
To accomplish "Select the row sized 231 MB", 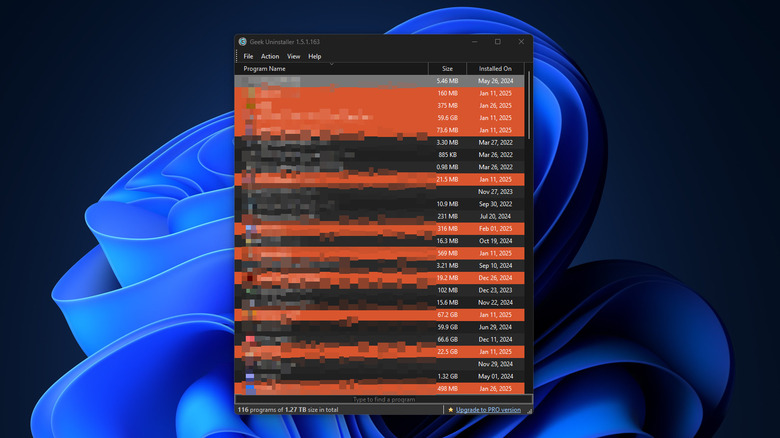I will [380, 216].
